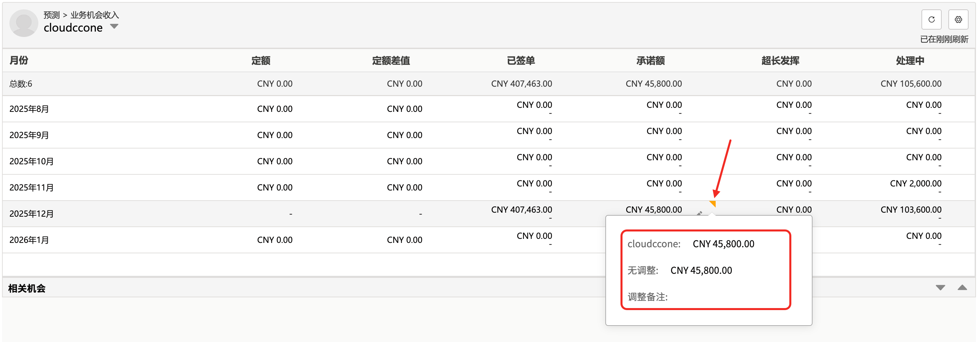Click the 承诺额 column header
Screen dimensions: 980x342
[x=650, y=60]
